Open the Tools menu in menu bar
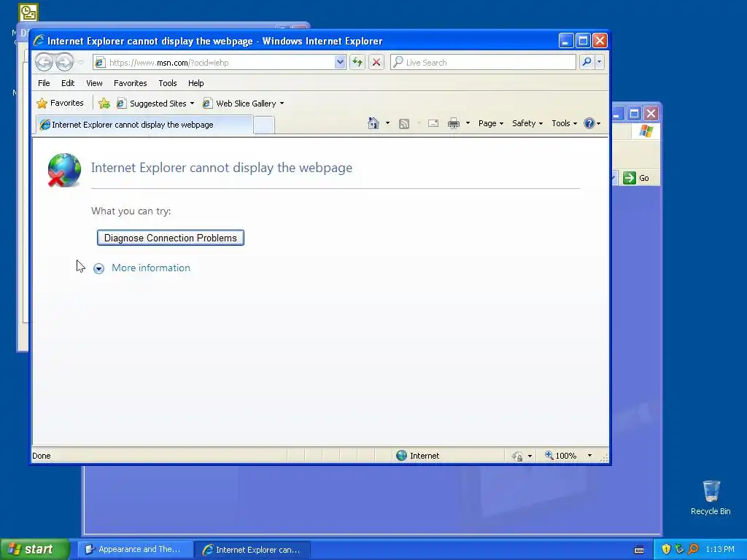Image resolution: width=747 pixels, height=560 pixels. pyautogui.click(x=168, y=83)
